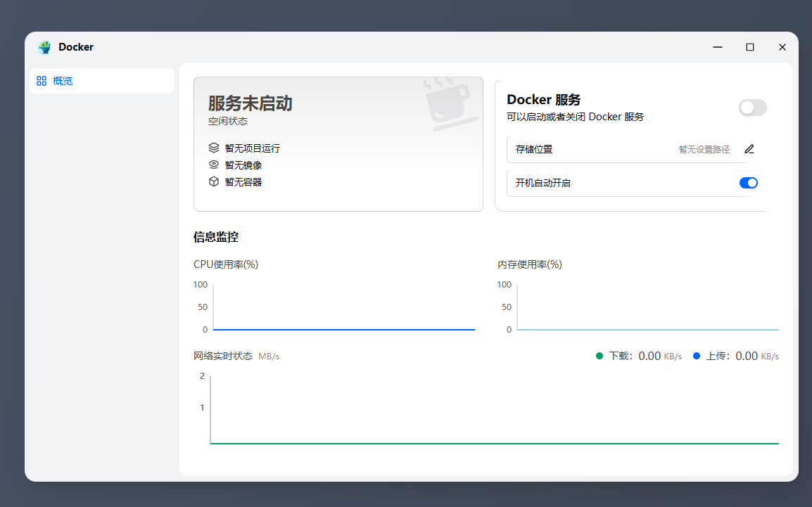Image resolution: width=812 pixels, height=507 pixels.
Task: Click the eye icon next to 暂无镜像
Action: coord(213,165)
